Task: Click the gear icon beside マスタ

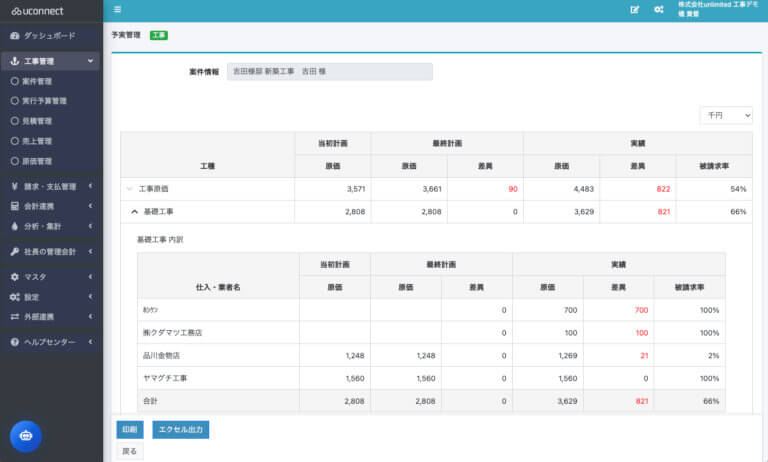Action: (15, 277)
